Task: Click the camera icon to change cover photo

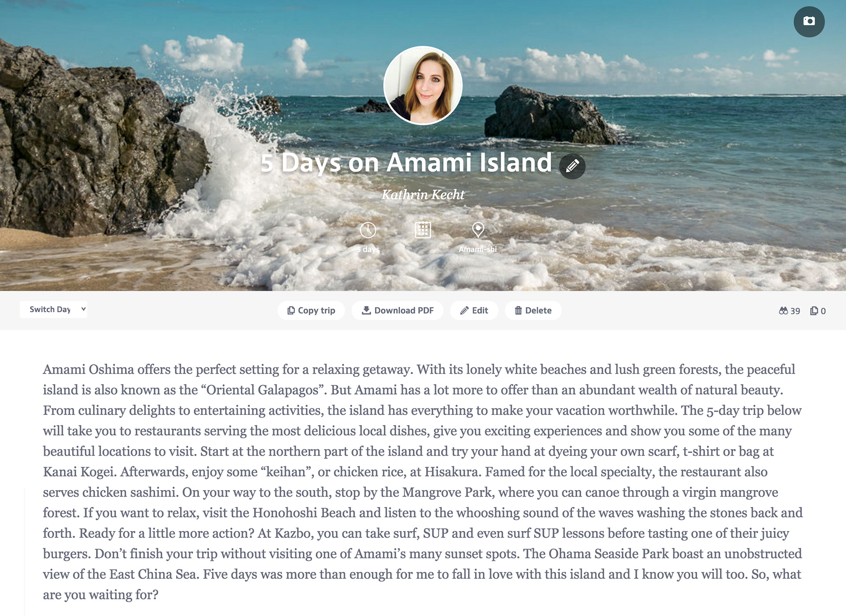Action: [x=809, y=21]
